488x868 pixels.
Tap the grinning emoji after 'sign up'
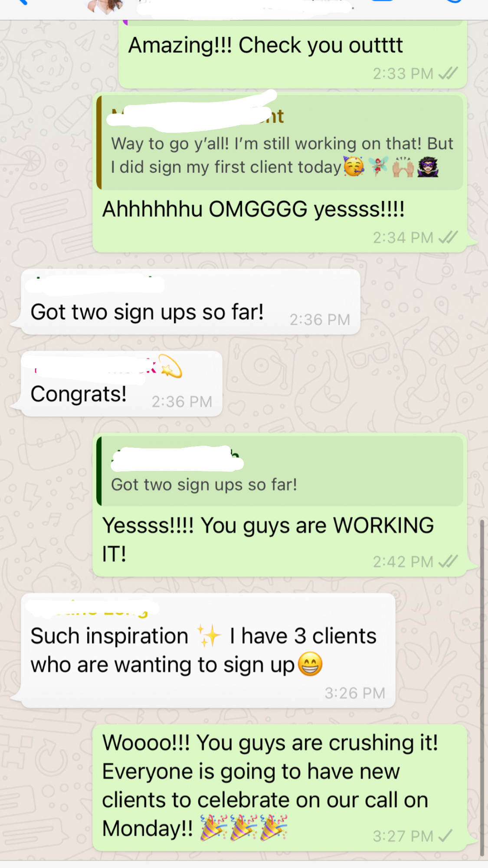[310, 664]
